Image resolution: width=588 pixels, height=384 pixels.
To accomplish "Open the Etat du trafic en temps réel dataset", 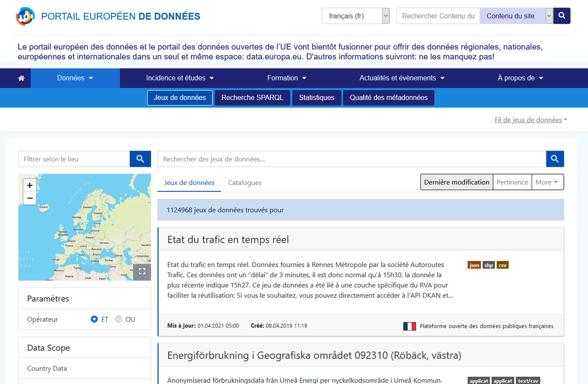I will point(228,239).
